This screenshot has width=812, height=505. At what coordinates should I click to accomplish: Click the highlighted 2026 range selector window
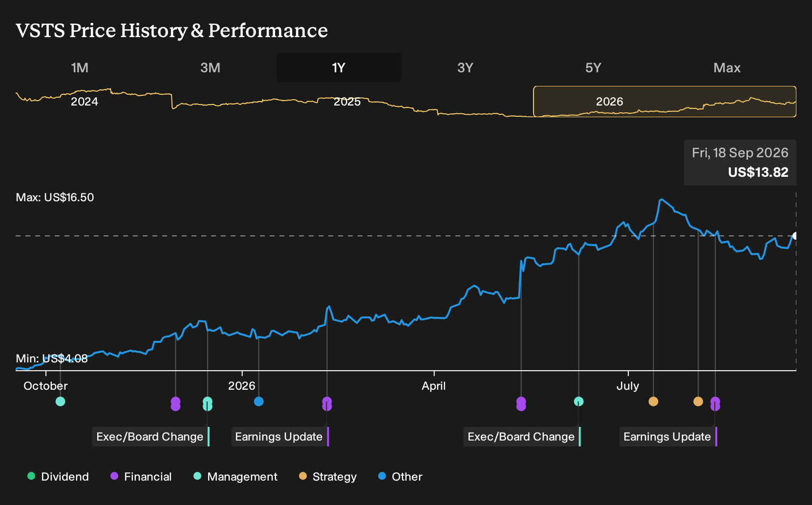coord(664,102)
